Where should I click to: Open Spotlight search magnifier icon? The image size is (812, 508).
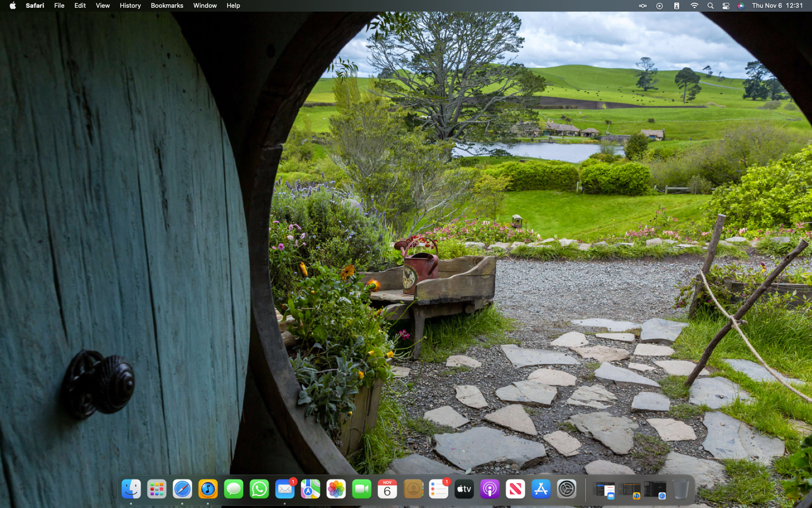pyautogui.click(x=710, y=6)
